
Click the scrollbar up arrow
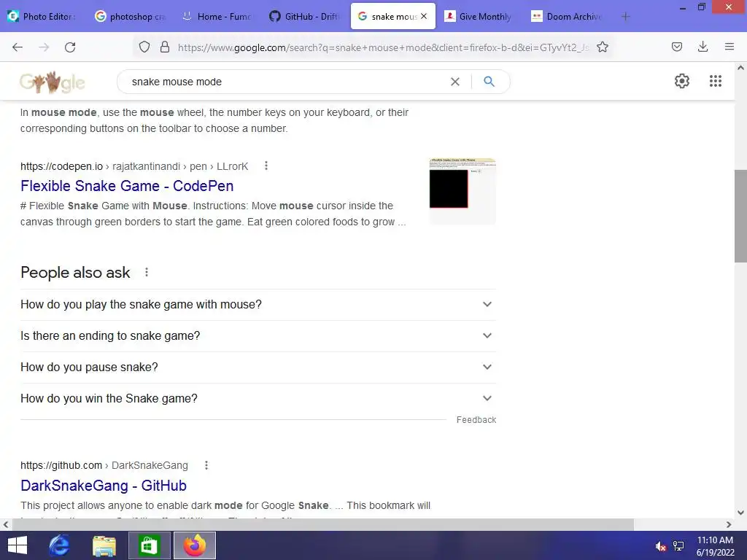pos(740,68)
